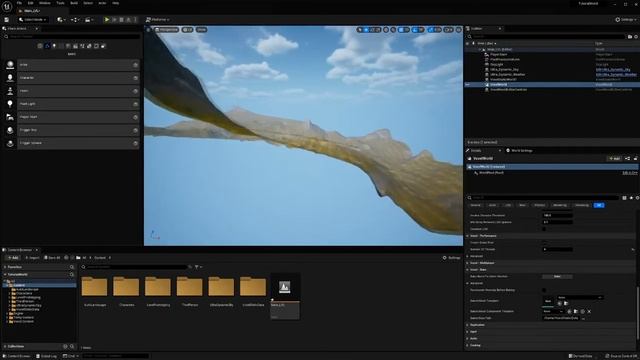Click the green Play button
Screen dimensions: 640x360
[107, 20]
